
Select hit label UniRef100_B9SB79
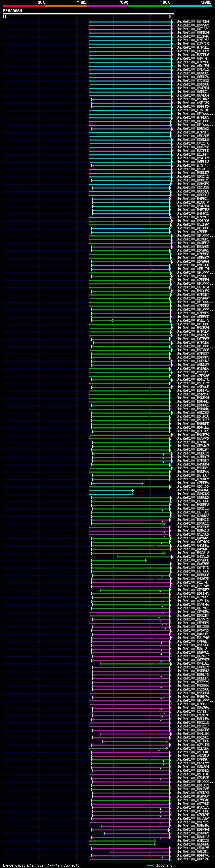pyautogui.click(x=193, y=435)
